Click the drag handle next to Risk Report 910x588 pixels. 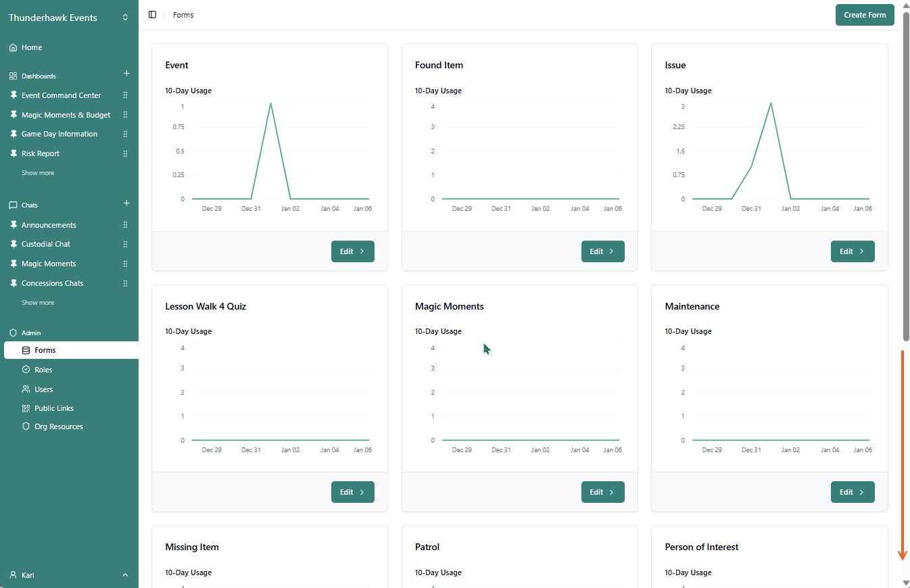tap(125, 153)
